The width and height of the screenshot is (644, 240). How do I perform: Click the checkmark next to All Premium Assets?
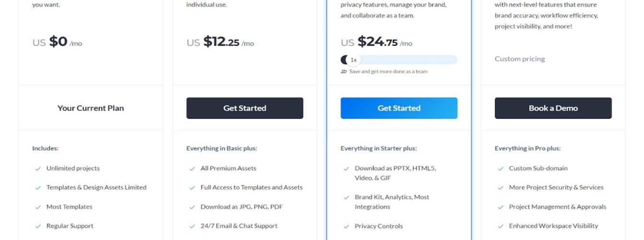(192, 168)
